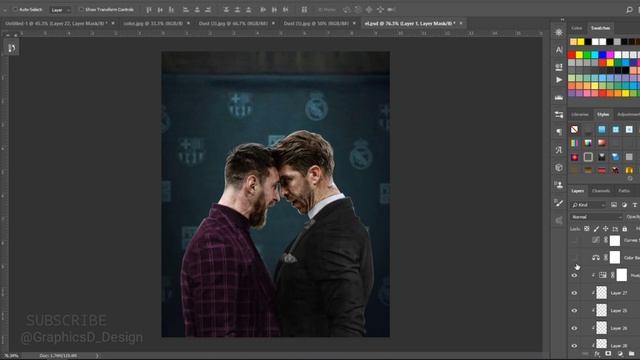The width and height of the screenshot is (640, 360).
Task: Pick the cyan swatch in primary row
Action: (594, 55)
